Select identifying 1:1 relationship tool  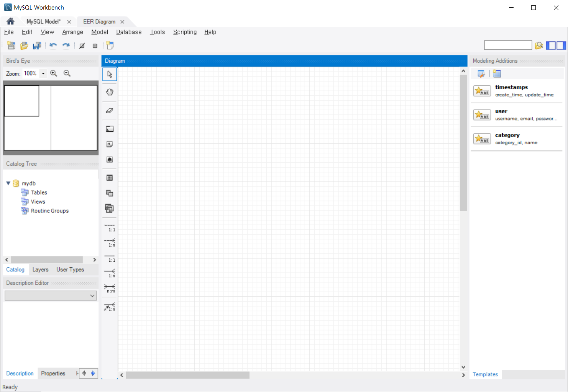pos(110,258)
